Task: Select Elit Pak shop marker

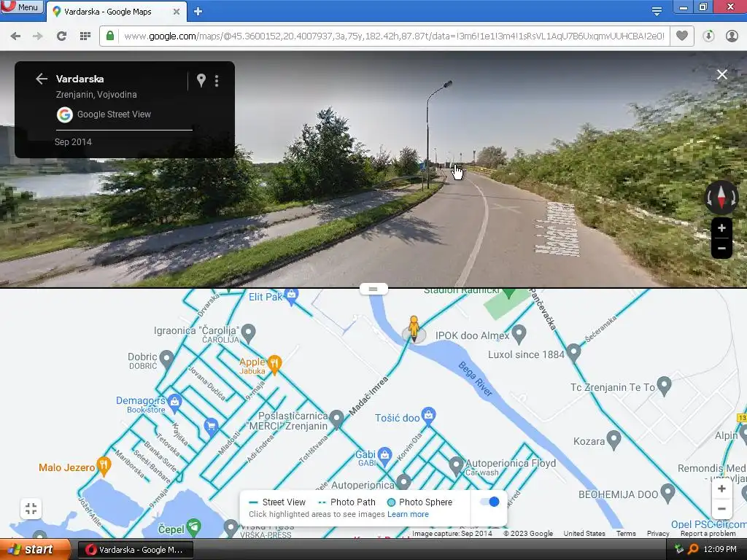Action: pos(291,295)
